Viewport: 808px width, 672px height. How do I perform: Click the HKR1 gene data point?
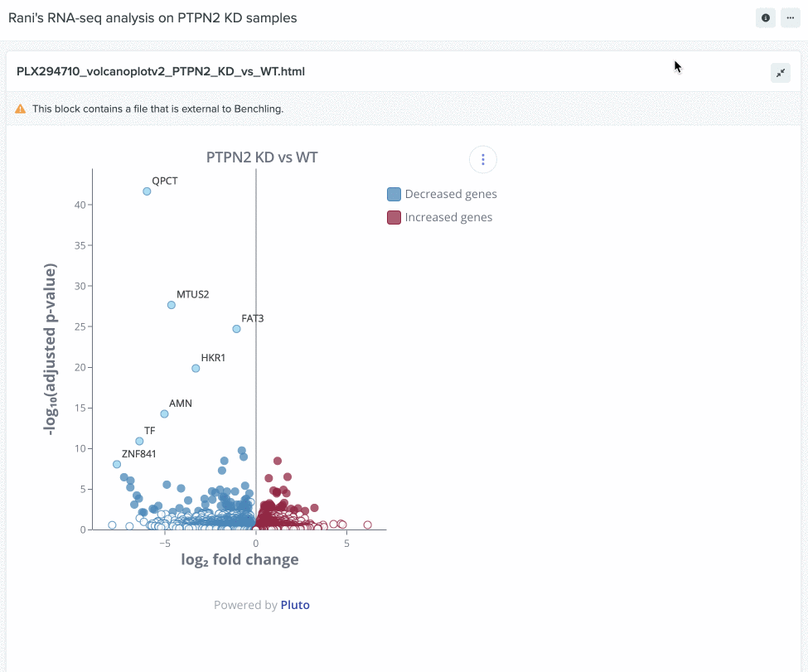[196, 368]
